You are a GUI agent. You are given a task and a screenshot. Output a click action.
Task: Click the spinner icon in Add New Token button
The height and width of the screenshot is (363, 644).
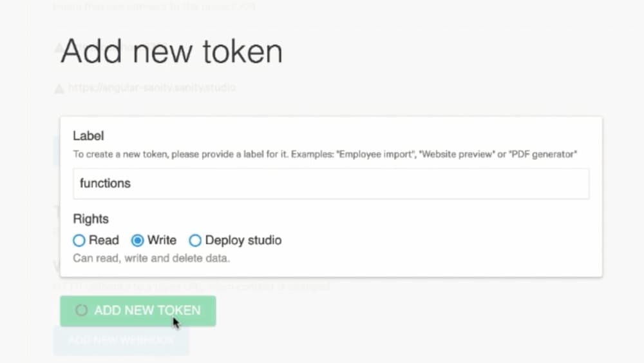[x=81, y=311]
